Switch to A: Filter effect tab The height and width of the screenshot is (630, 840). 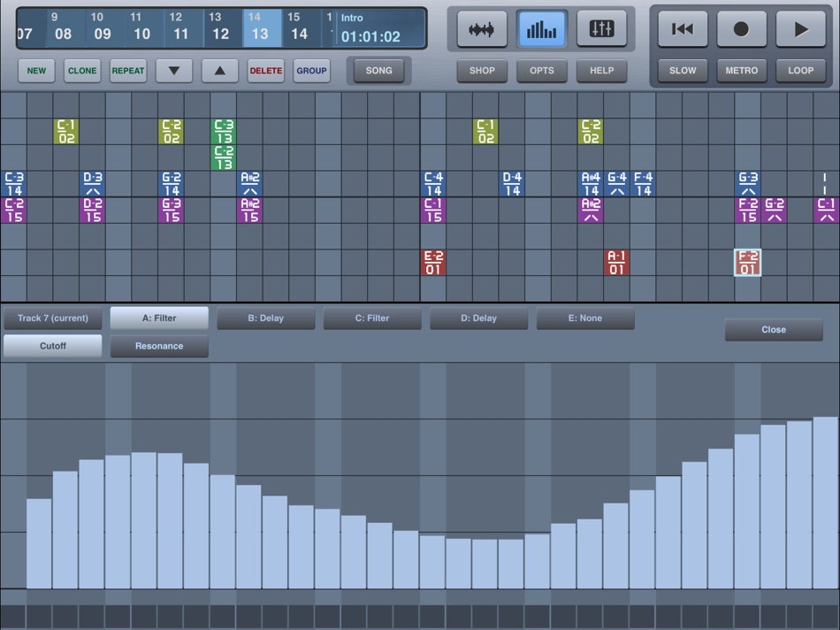(159, 318)
